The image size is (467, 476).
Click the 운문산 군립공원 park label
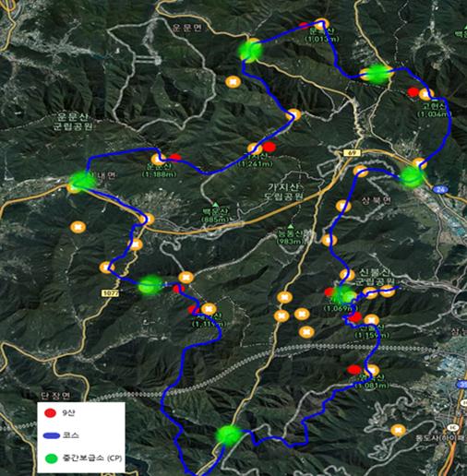click(73, 122)
